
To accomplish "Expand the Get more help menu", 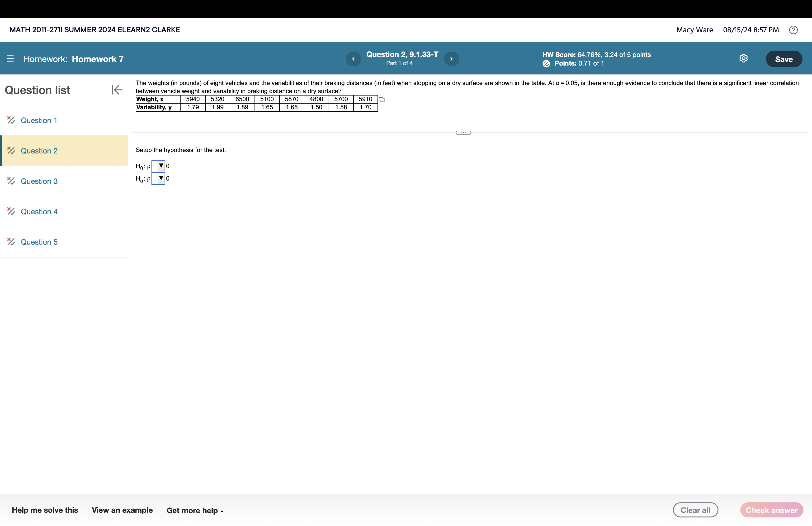I will pyautogui.click(x=195, y=510).
